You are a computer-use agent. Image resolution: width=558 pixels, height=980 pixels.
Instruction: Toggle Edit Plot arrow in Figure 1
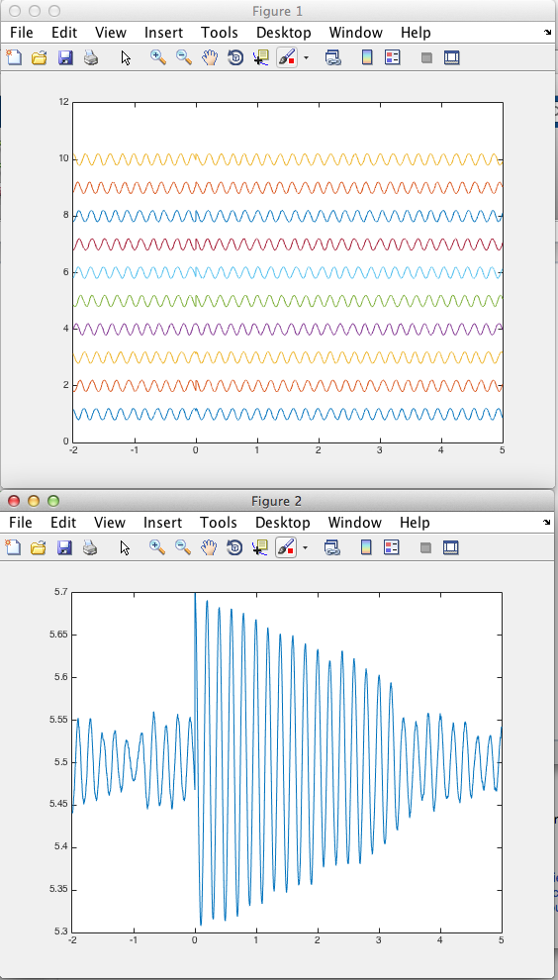click(x=126, y=58)
